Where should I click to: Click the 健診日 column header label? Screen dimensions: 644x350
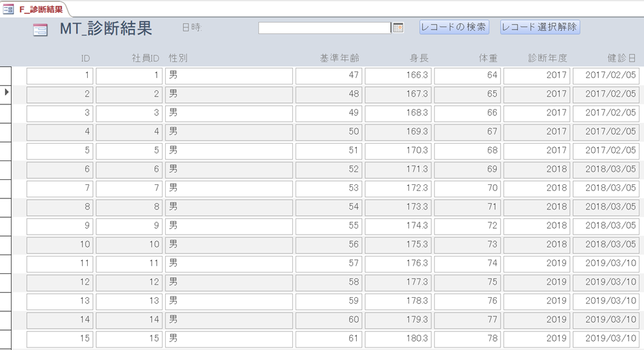pyautogui.click(x=621, y=58)
